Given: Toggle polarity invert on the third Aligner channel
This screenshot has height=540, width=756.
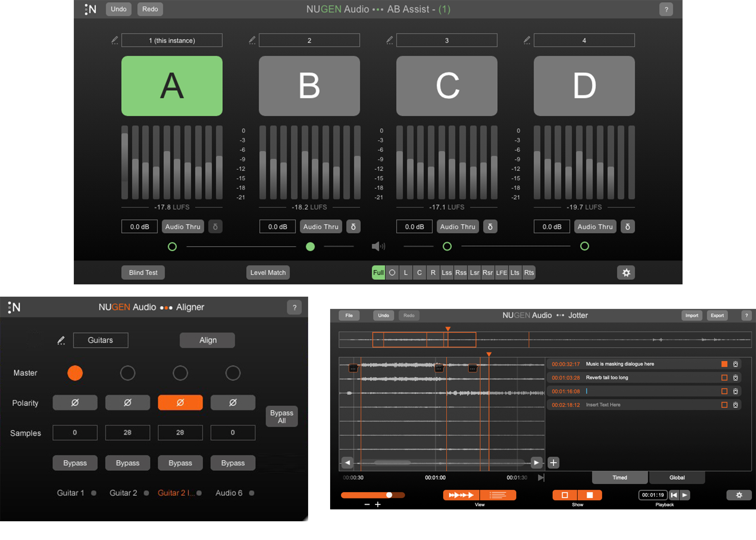Looking at the screenshot, I should click(180, 402).
